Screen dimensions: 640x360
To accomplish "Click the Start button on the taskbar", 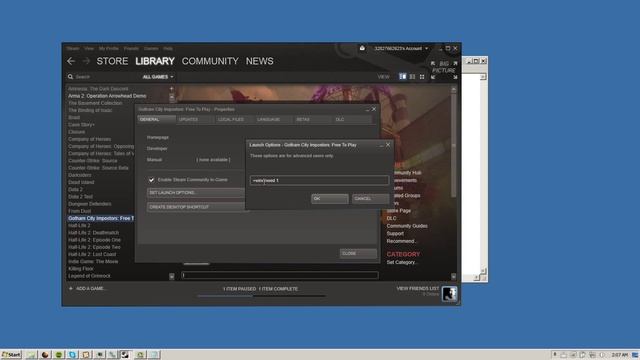I will coord(11,355).
